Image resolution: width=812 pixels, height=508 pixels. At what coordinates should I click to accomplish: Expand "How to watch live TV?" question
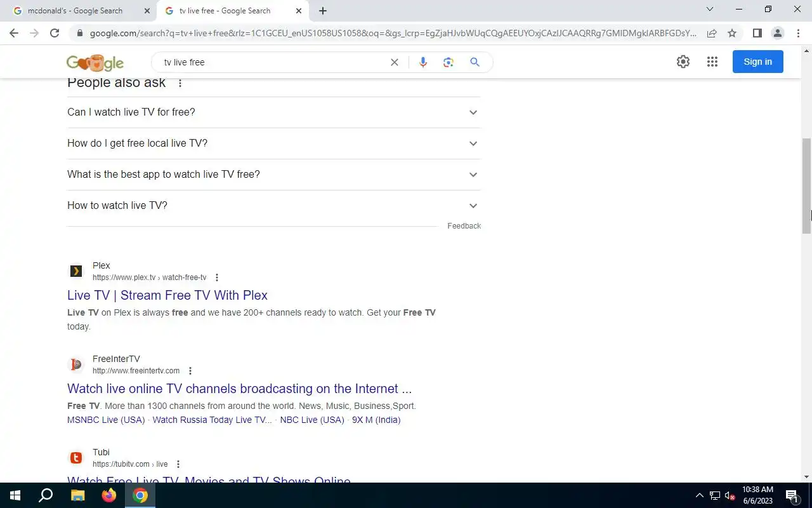[274, 206]
